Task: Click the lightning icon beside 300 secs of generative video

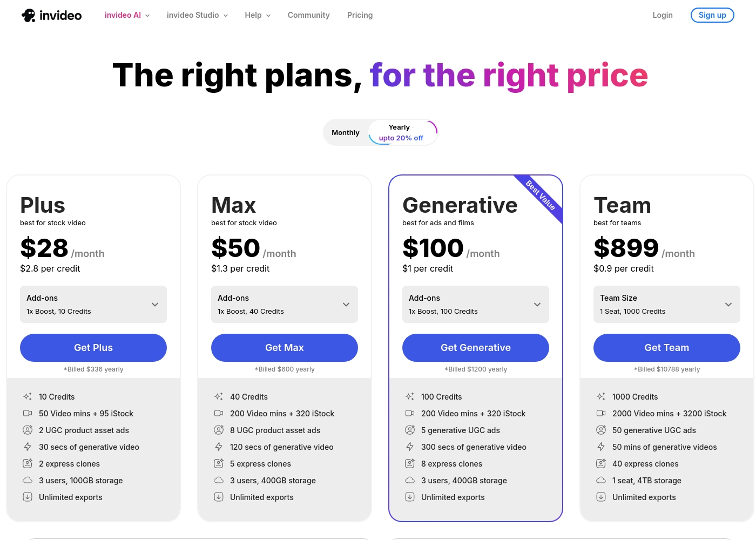Action: click(410, 447)
